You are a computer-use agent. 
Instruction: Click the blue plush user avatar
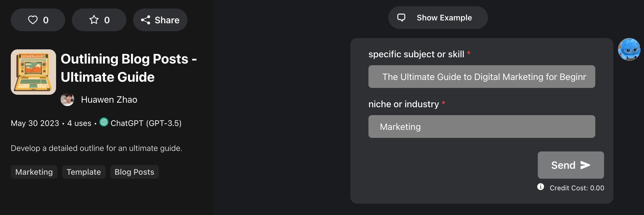[x=629, y=49]
